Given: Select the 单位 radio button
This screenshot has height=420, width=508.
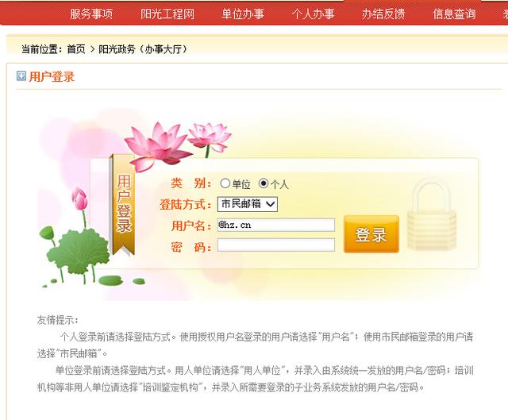Looking at the screenshot, I should 225,183.
